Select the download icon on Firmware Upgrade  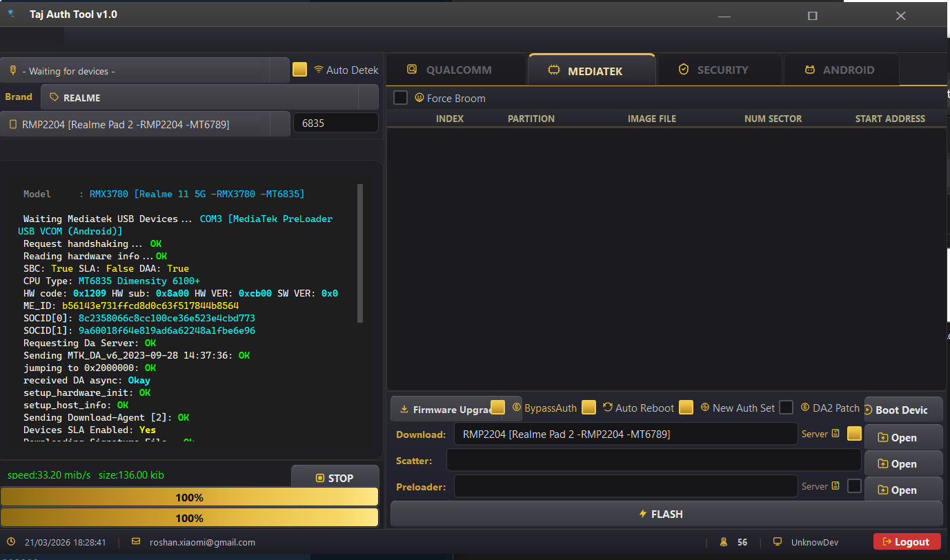tap(404, 408)
